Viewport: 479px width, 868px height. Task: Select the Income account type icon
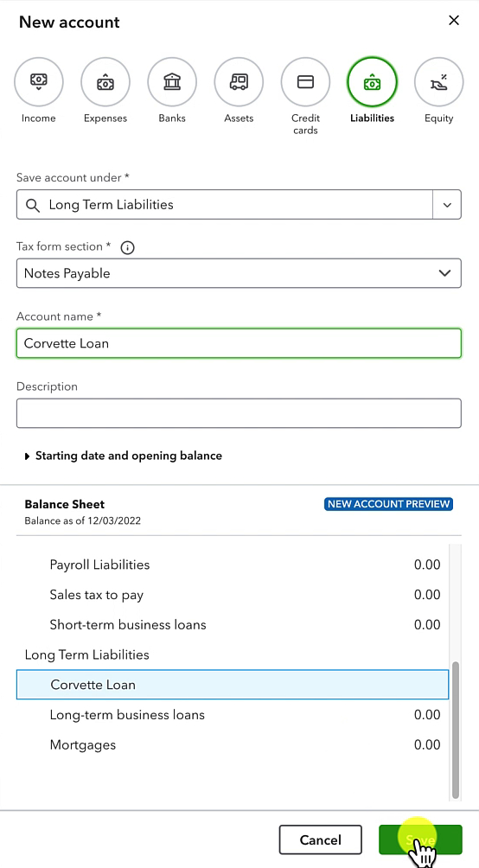(x=39, y=82)
